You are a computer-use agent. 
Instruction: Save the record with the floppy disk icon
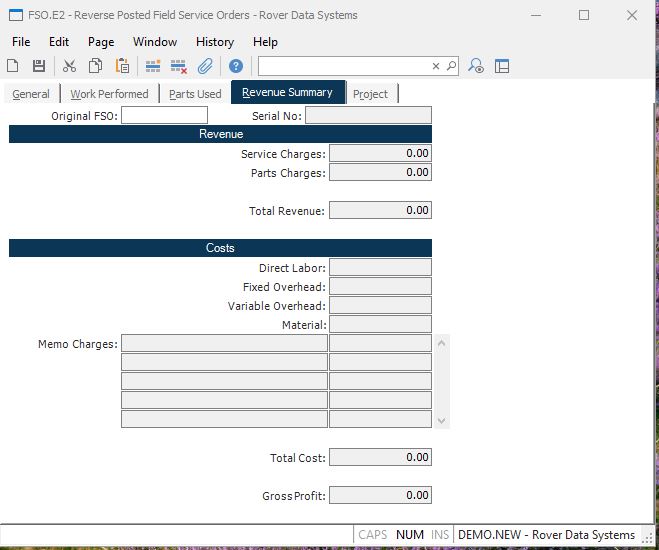tap(39, 66)
